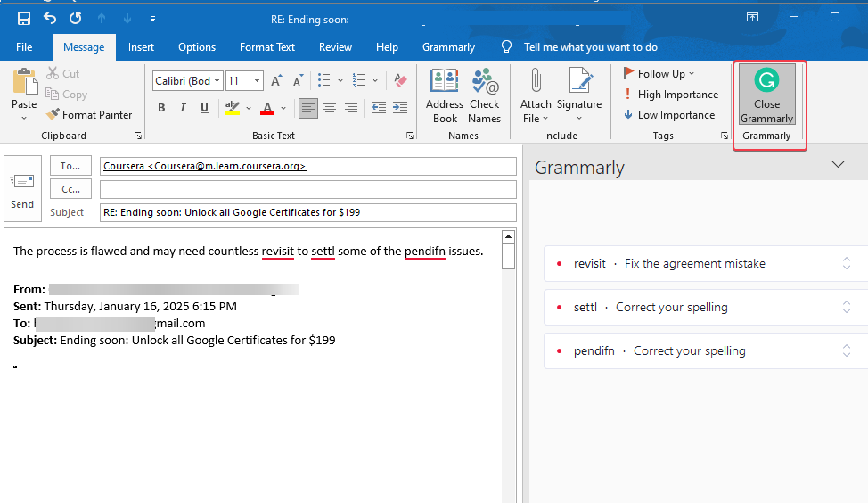868x503 pixels.
Task: Open highlight color dropdown arrow
Action: coord(249,108)
